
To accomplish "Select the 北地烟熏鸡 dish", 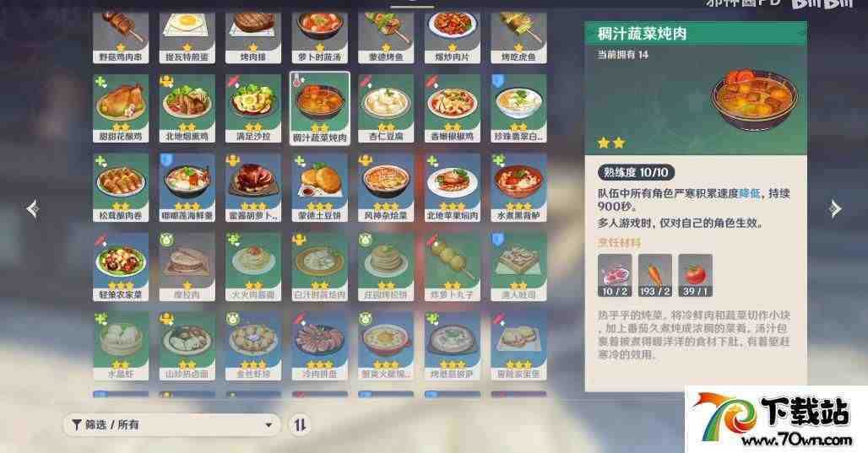I will click(x=187, y=109).
